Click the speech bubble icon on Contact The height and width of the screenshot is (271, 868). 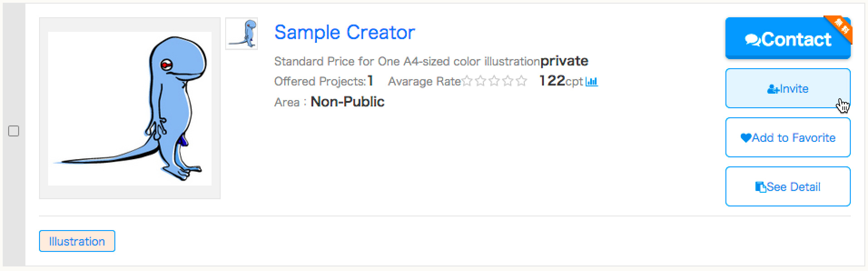(753, 40)
